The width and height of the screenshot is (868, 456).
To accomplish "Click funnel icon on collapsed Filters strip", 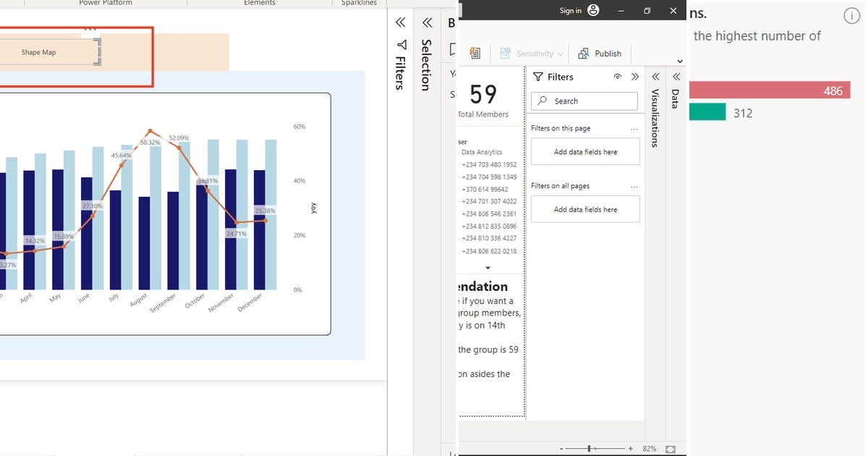I will 401,45.
